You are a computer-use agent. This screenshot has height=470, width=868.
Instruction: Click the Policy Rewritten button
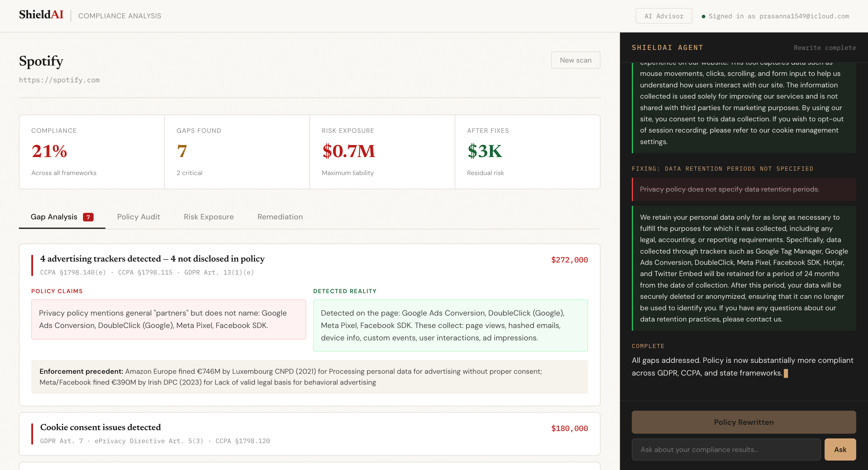(x=743, y=422)
